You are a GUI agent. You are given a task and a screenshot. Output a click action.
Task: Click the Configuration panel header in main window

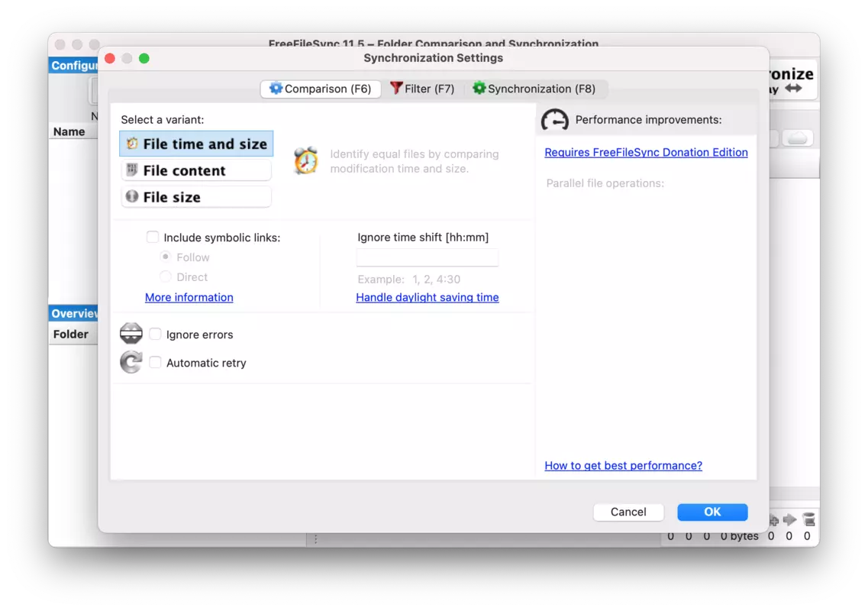(x=73, y=66)
